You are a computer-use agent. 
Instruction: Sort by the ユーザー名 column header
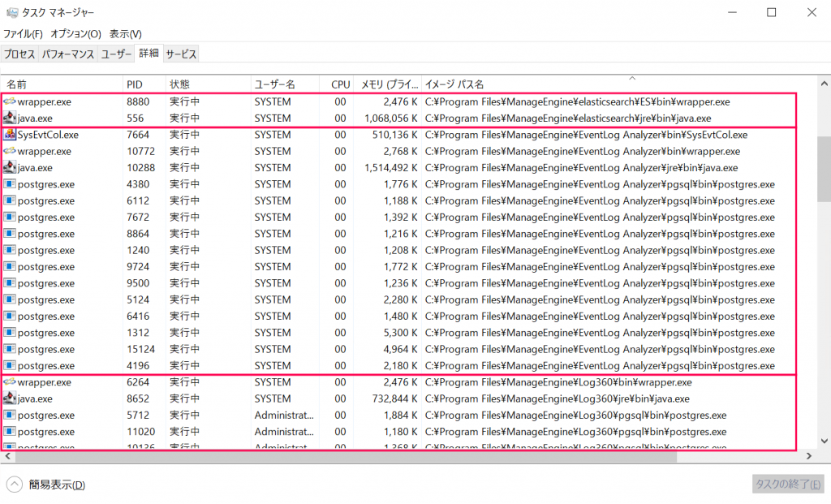pos(285,84)
